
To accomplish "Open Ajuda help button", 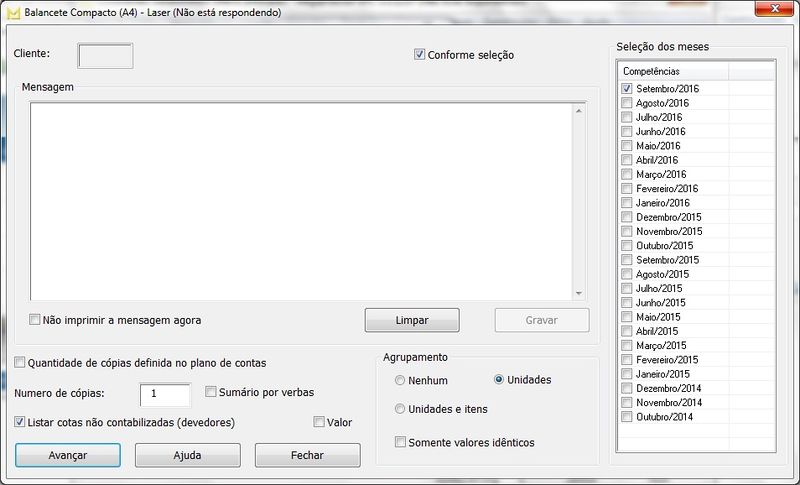I will pyautogui.click(x=188, y=455).
